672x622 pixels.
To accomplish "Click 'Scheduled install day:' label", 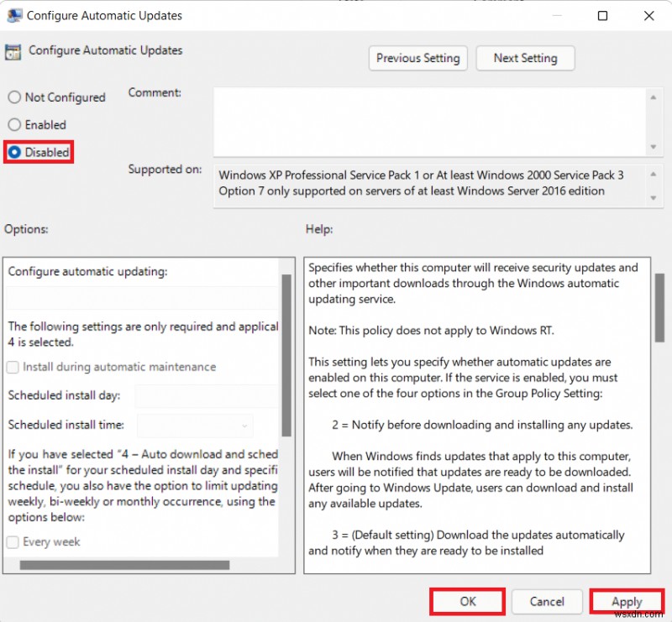I will click(64, 395).
